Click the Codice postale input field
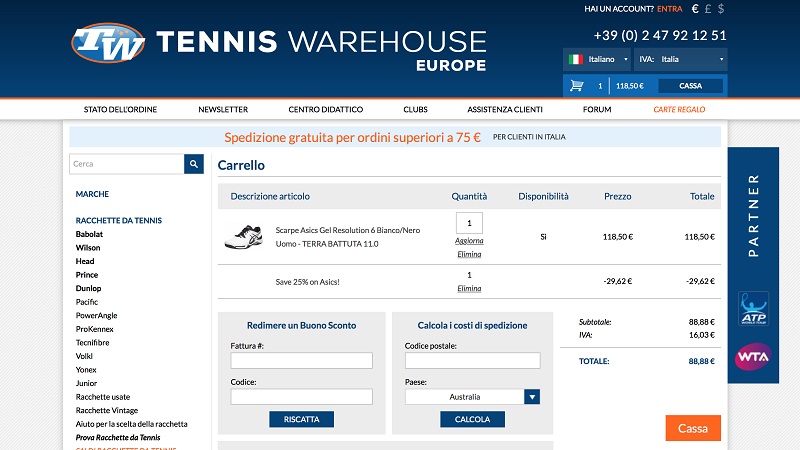This screenshot has width=800, height=450. [x=472, y=361]
